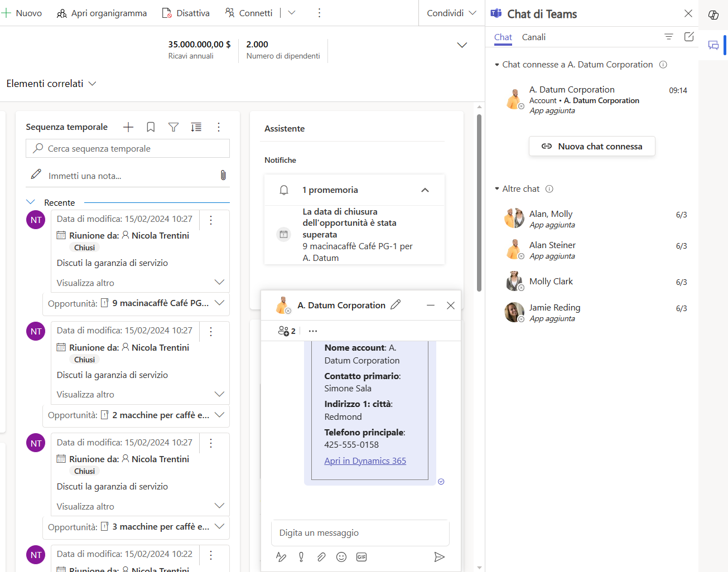This screenshot has height=572, width=728.
Task: Click the promemoria bell icon
Action: tap(284, 190)
